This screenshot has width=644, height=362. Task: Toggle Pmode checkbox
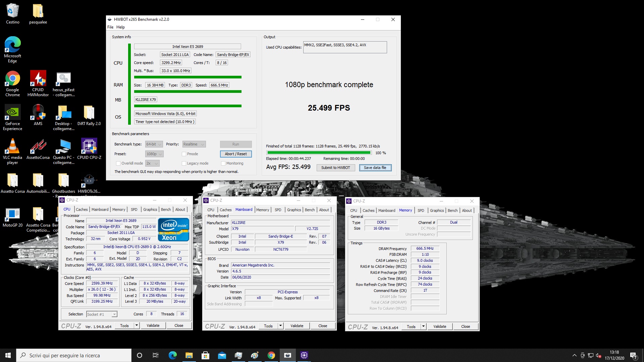click(184, 154)
